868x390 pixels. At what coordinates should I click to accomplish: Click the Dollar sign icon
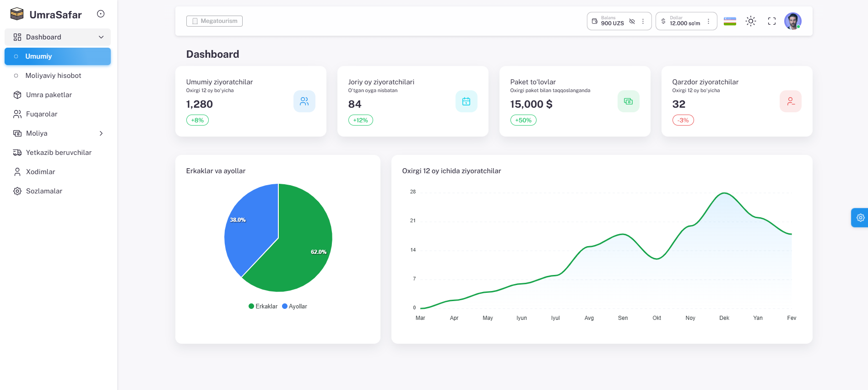tap(663, 21)
